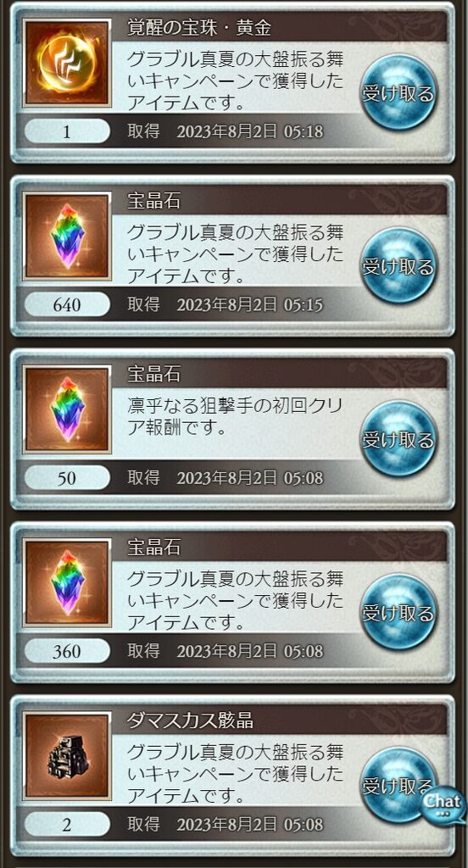
Task: Click the 凛乎なる狙撃手の初回クリア報酬 description text
Action: pyautogui.click(x=235, y=417)
